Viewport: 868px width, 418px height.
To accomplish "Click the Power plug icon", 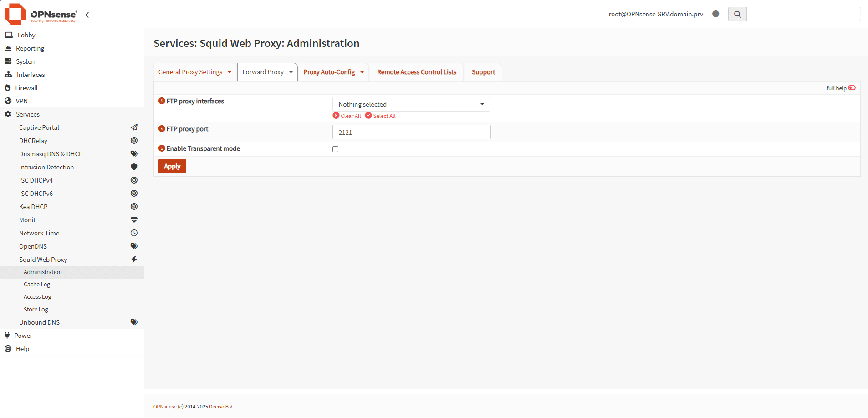I will pyautogui.click(x=7, y=336).
